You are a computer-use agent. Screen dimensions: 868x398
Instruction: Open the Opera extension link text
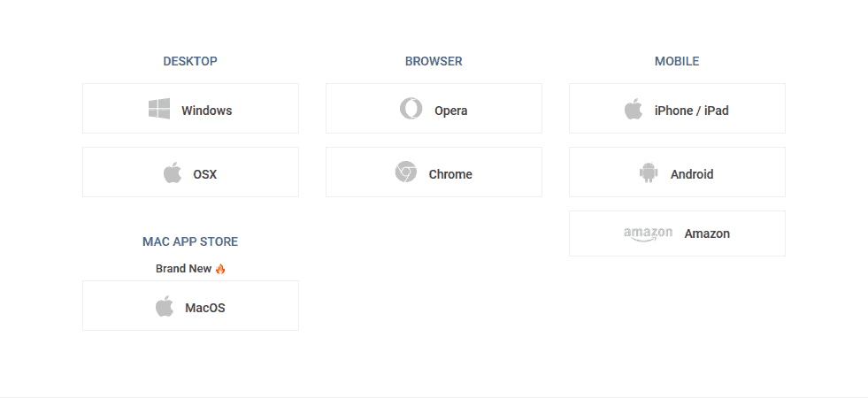450,111
